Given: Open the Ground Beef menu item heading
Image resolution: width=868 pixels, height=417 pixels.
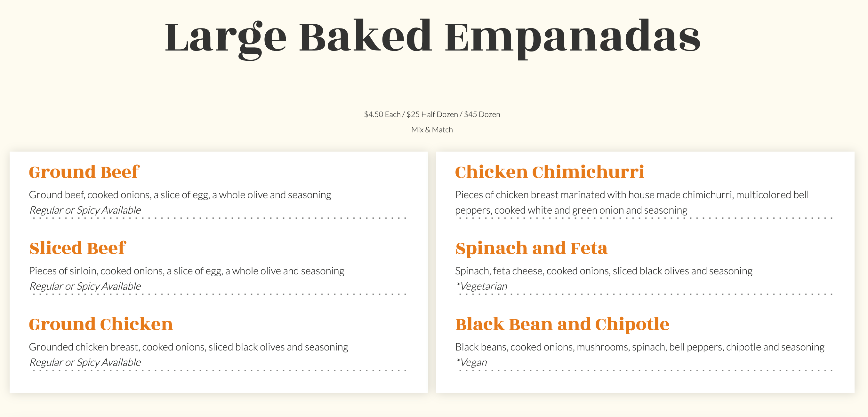Looking at the screenshot, I should 84,172.
